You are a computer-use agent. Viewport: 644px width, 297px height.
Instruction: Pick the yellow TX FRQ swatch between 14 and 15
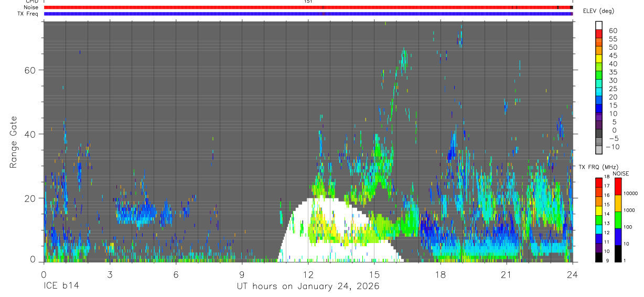point(599,211)
